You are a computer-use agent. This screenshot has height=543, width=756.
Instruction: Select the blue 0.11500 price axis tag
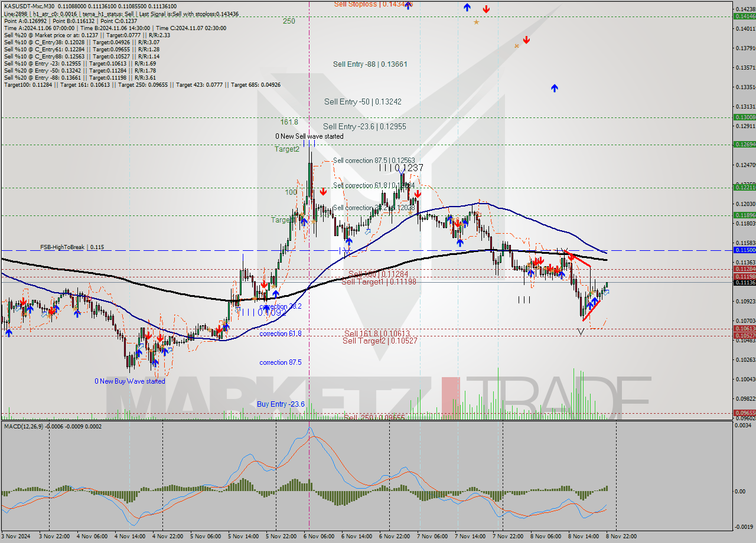pyautogui.click(x=744, y=250)
